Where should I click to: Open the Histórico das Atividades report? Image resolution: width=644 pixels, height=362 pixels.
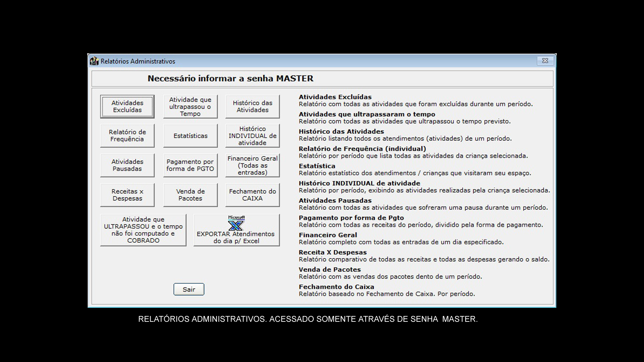(x=252, y=107)
